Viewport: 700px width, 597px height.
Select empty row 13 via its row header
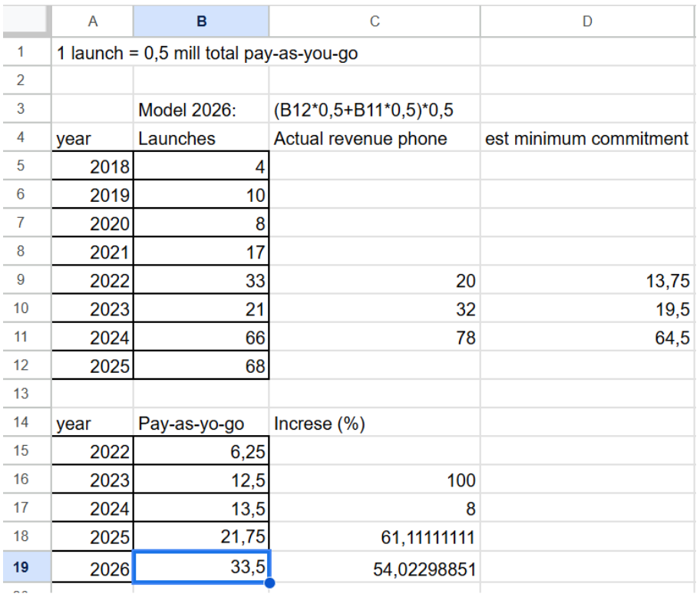click(x=21, y=394)
